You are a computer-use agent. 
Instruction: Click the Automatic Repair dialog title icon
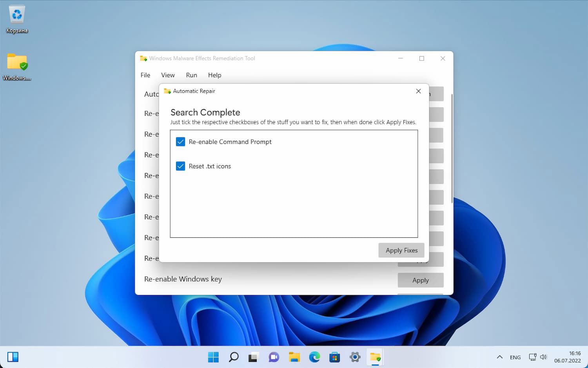pos(167,91)
